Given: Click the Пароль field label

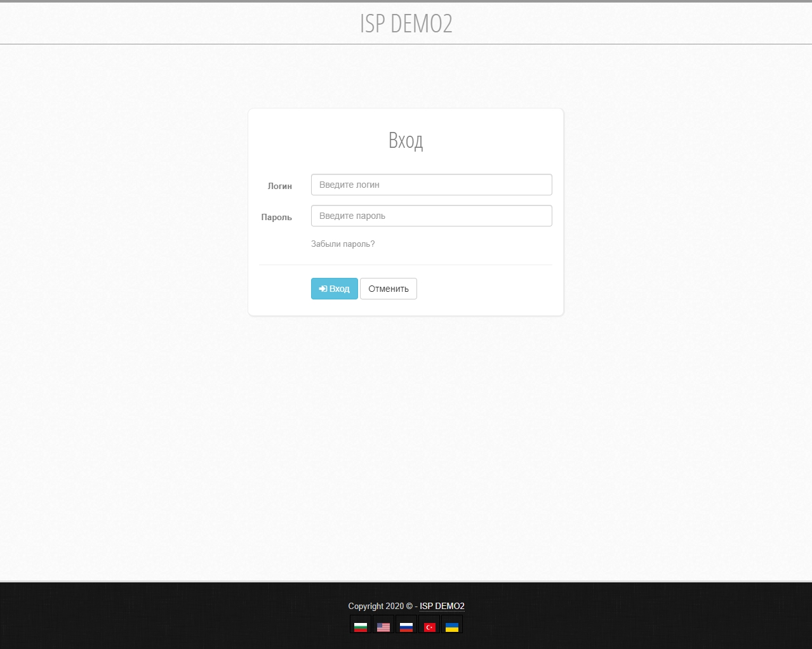Looking at the screenshot, I should 276,217.
